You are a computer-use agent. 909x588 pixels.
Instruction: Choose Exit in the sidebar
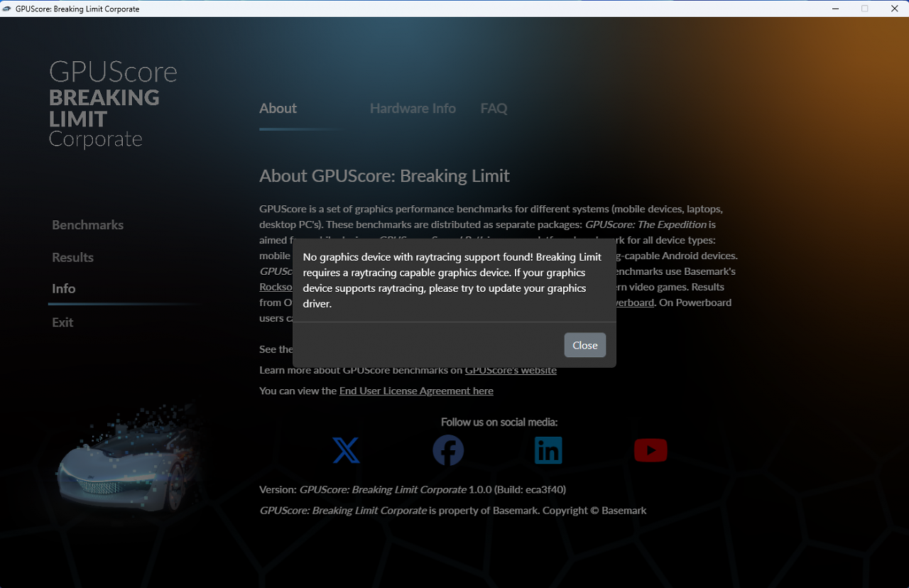point(62,322)
